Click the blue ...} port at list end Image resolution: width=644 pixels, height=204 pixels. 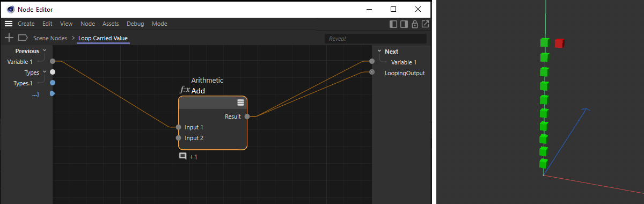point(52,94)
